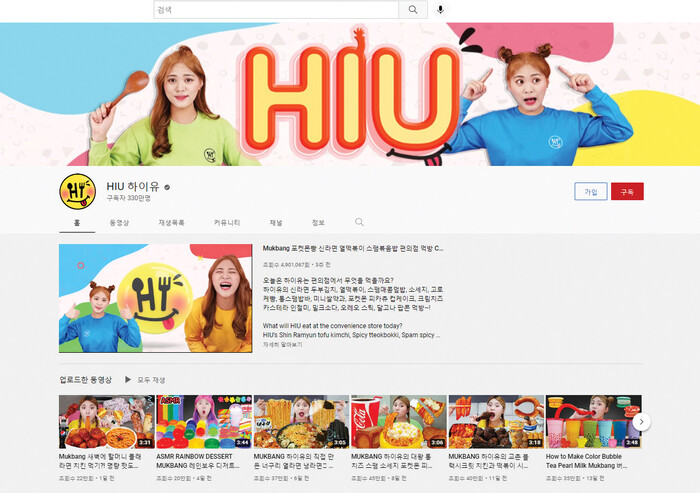Open featured video title Mukbang 포켓몬빵 신라면
The height and width of the screenshot is (493, 700).
pos(353,248)
